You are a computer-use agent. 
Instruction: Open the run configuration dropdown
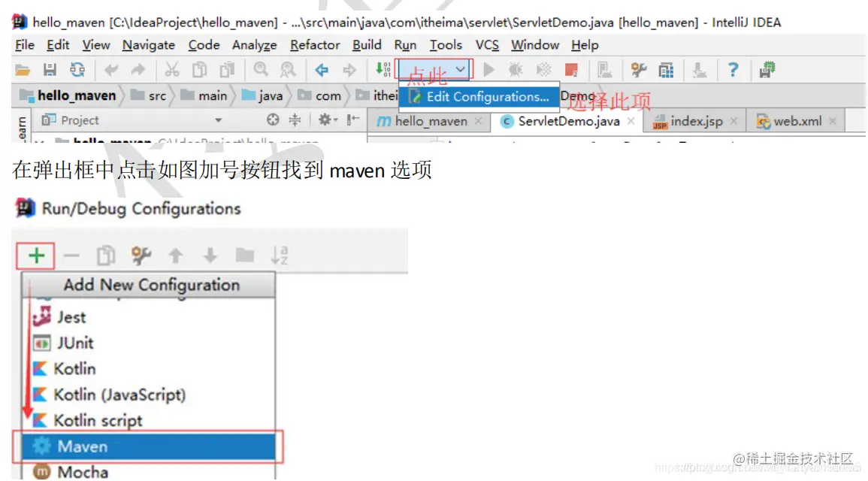(434, 70)
